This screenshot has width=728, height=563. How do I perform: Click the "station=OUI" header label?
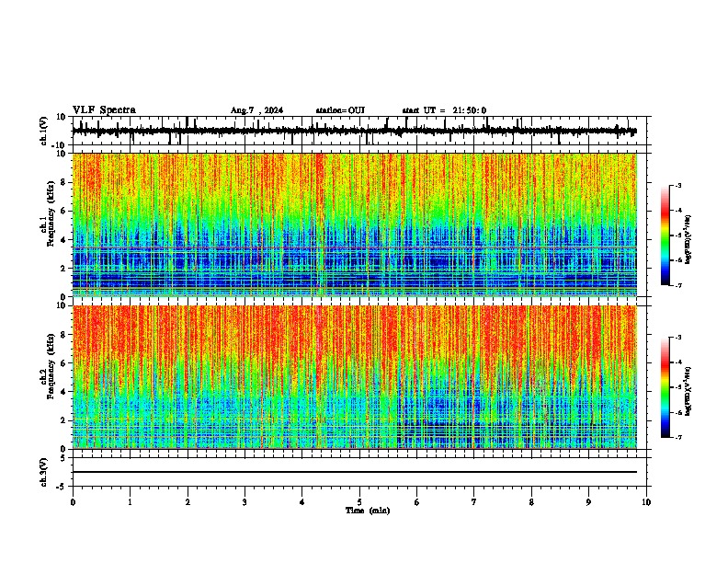340,110
